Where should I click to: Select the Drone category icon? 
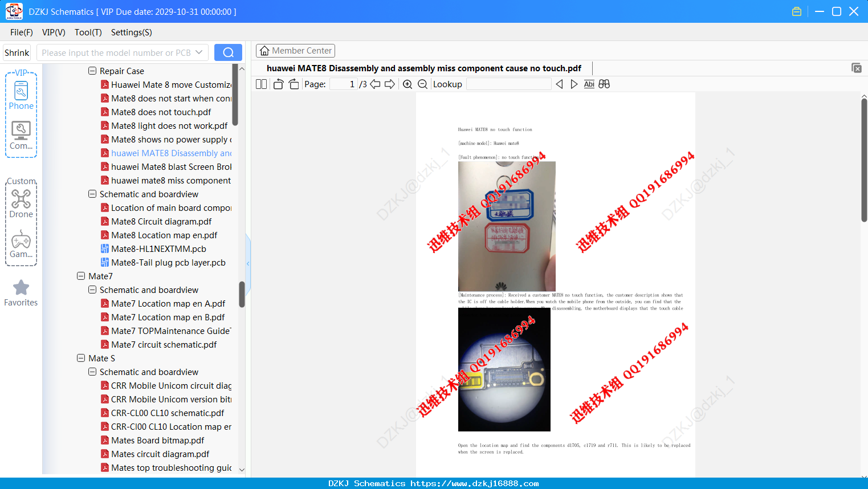point(21,203)
